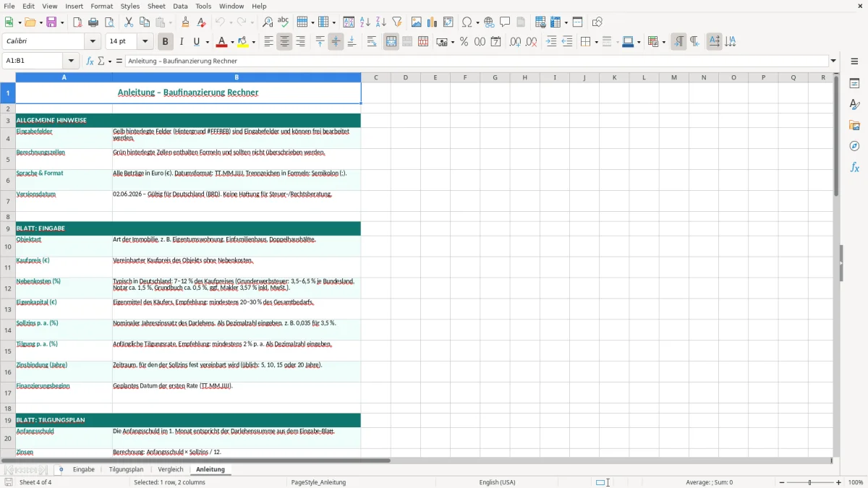Toggle Center Vertically alignment

pos(336,42)
